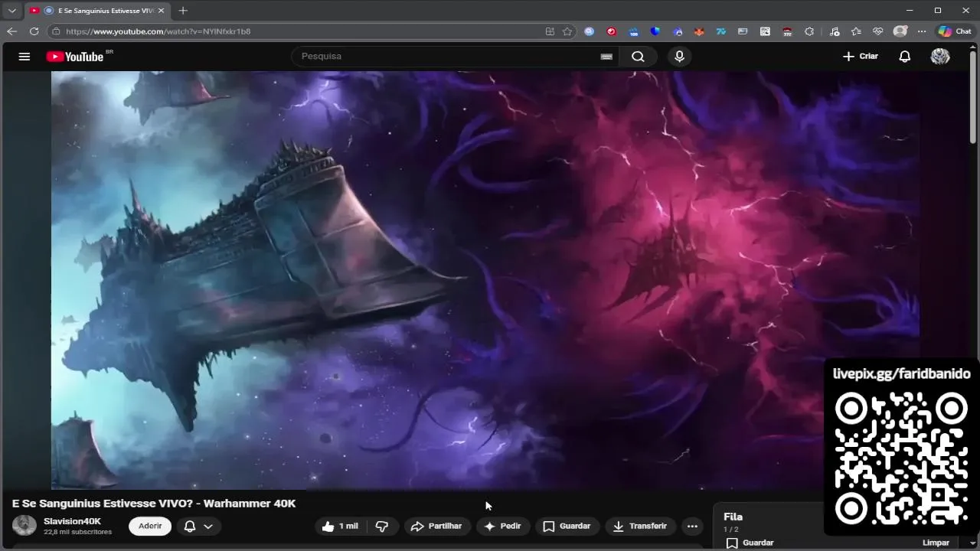Open the Criar create button
Viewport: 980px width, 551px height.
click(x=861, y=57)
